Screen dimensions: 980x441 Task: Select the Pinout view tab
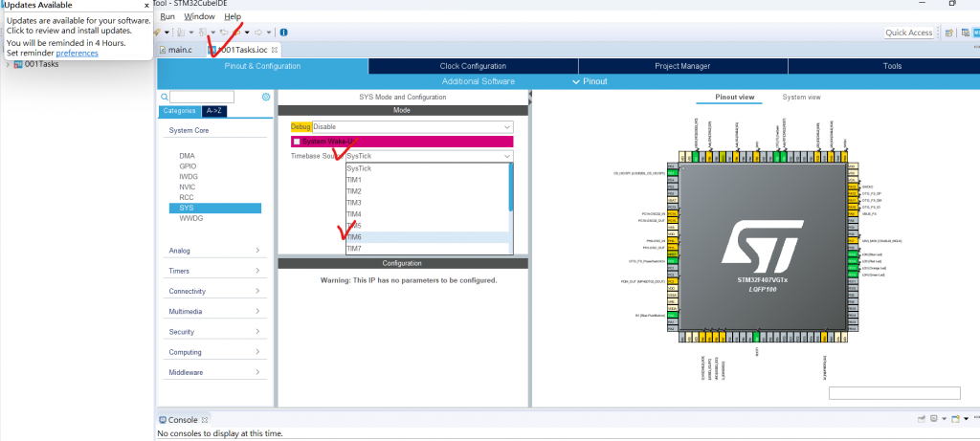click(x=734, y=98)
